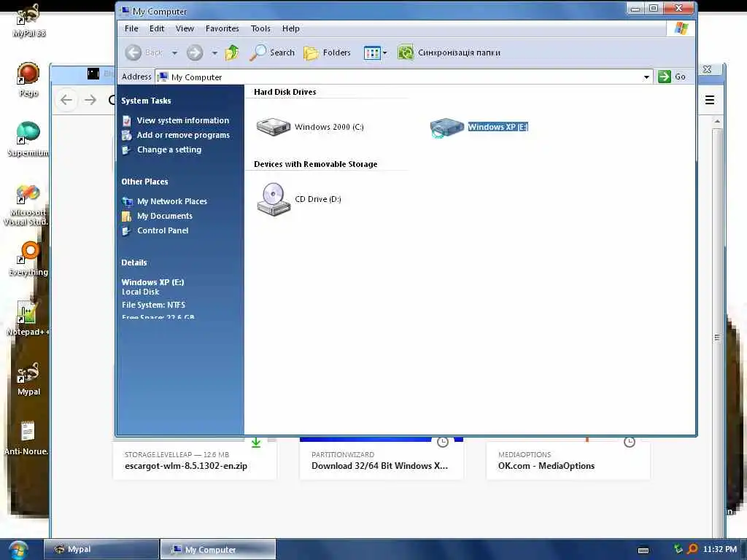Open the Mypal hamburger menu
Screen dimensions: 747x560
click(x=709, y=100)
